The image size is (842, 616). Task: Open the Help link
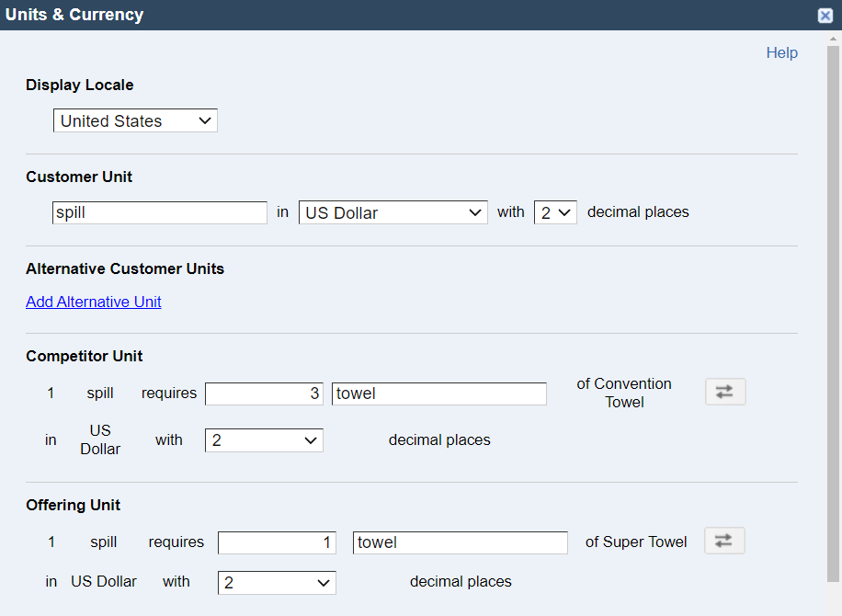[x=782, y=52]
